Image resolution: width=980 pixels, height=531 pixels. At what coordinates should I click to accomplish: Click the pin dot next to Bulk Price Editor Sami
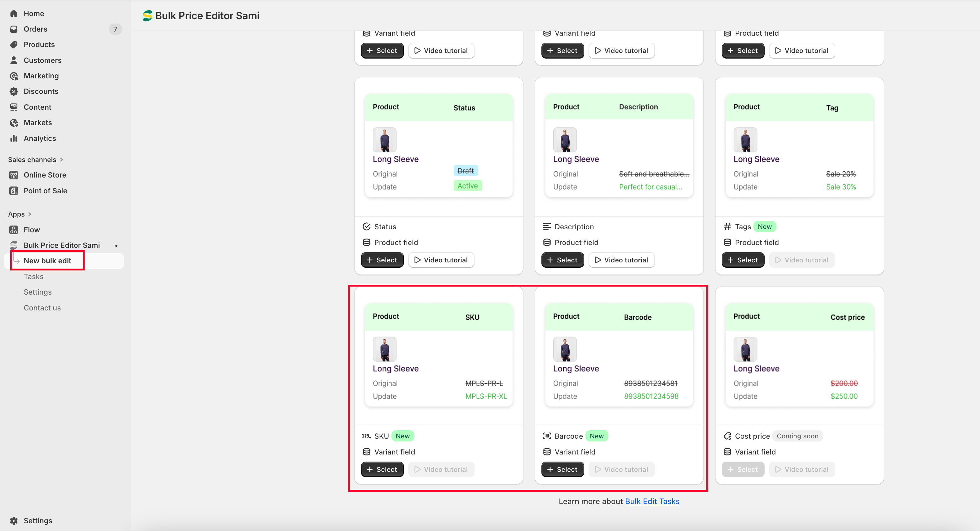click(117, 246)
